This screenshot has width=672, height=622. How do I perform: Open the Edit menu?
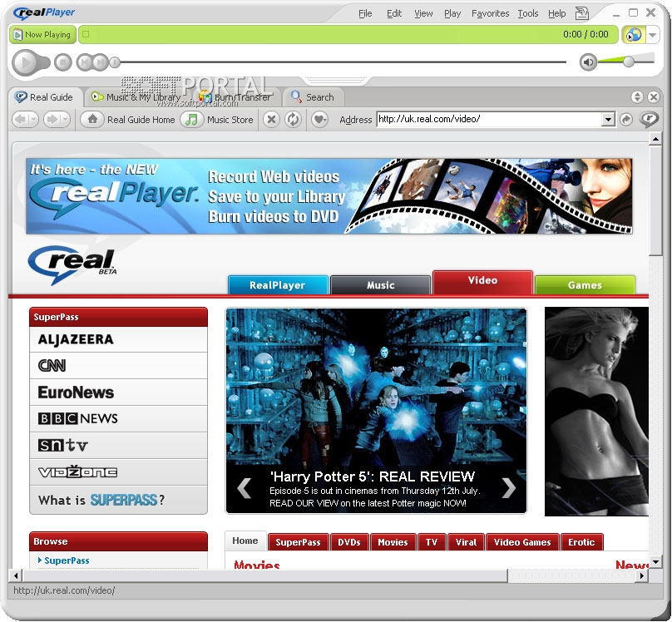394,13
